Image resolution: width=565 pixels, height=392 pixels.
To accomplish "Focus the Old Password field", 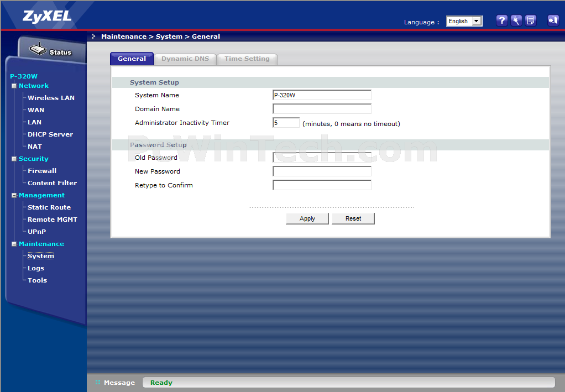I will point(322,158).
